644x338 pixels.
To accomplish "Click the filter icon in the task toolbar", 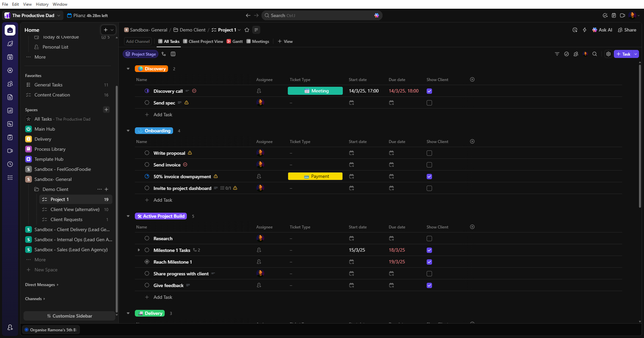I will [557, 54].
